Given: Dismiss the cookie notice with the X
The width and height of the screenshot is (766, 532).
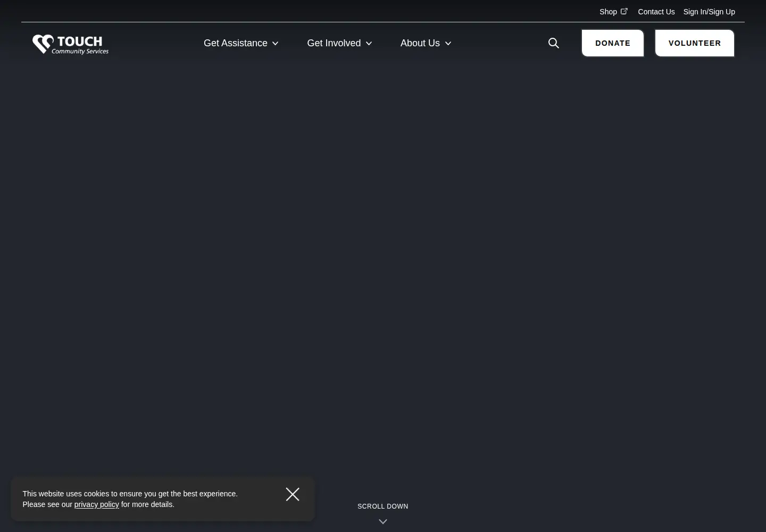Looking at the screenshot, I should [293, 494].
